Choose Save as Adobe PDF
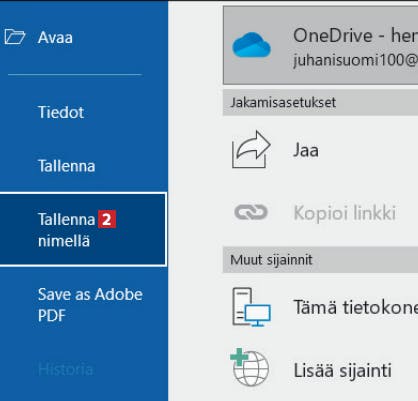This screenshot has height=401, width=418. (x=90, y=305)
